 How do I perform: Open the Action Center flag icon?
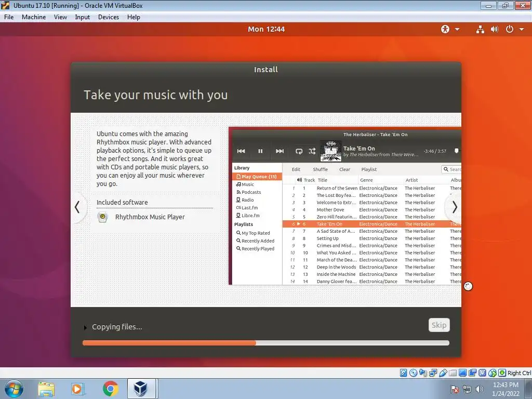coord(455,390)
